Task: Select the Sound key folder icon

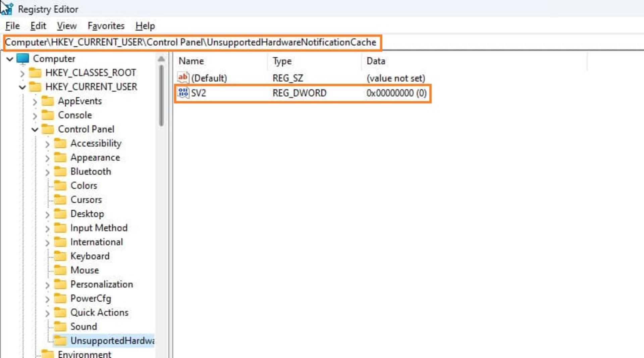Action: pos(60,326)
